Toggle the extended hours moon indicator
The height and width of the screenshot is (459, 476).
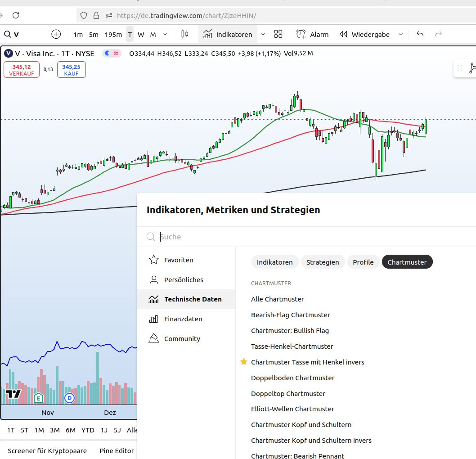coord(107,54)
